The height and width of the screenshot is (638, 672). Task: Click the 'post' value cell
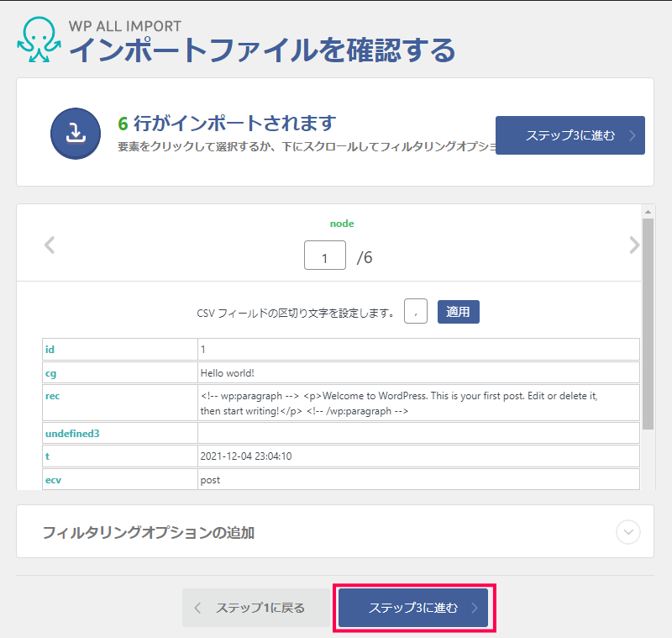point(418,479)
